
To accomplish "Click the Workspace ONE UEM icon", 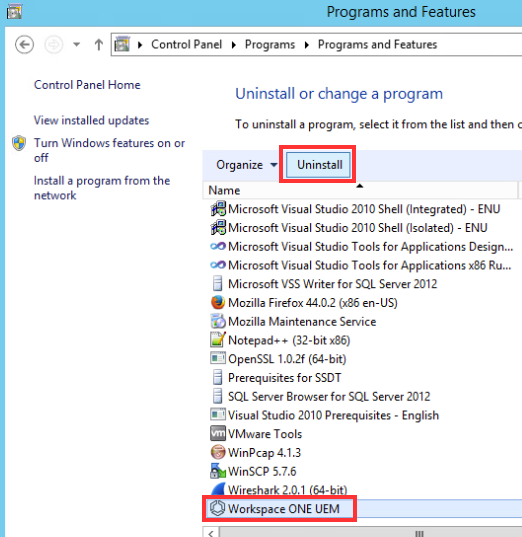I will point(217,508).
